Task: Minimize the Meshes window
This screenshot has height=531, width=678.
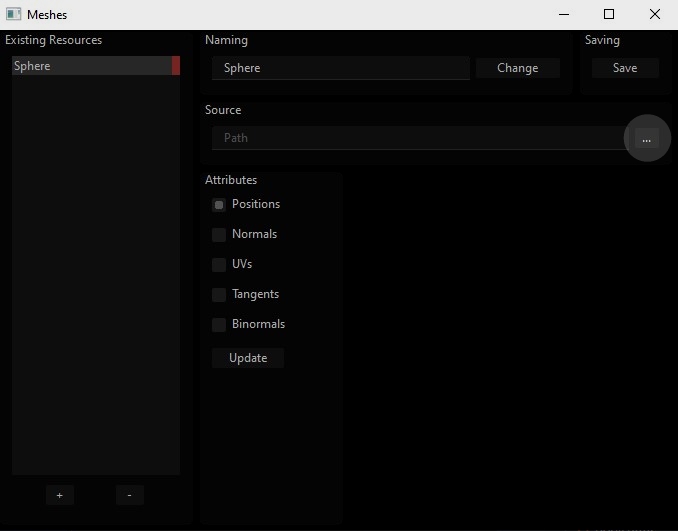Action: tap(564, 14)
